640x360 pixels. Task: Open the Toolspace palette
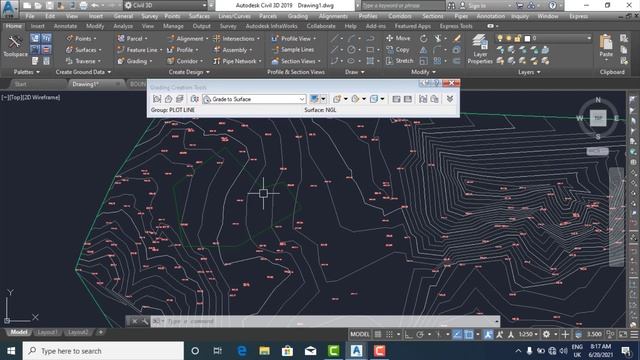click(x=15, y=46)
